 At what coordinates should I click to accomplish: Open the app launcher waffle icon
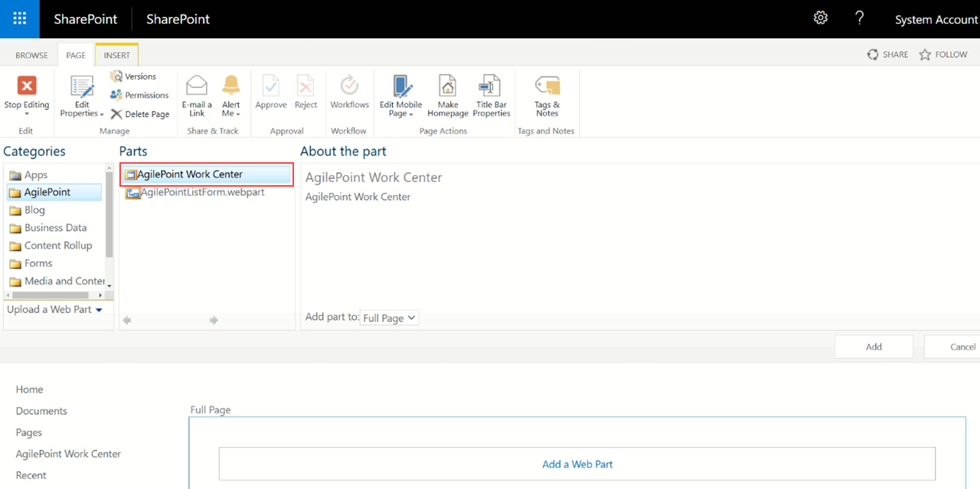point(20,19)
